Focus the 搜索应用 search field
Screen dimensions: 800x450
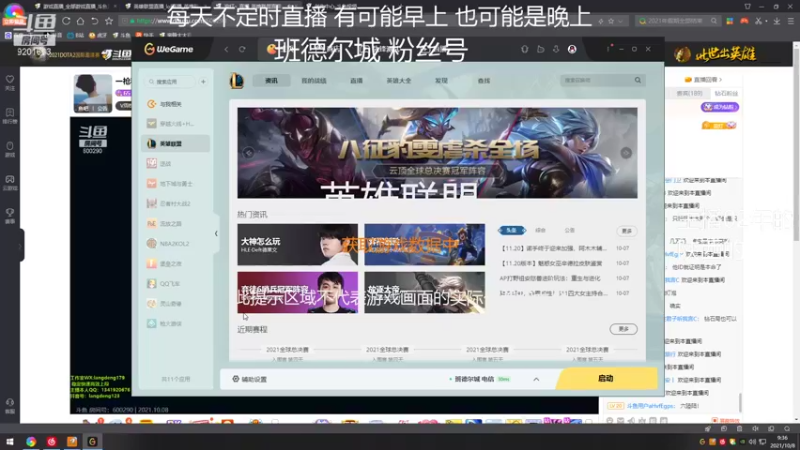click(171, 82)
